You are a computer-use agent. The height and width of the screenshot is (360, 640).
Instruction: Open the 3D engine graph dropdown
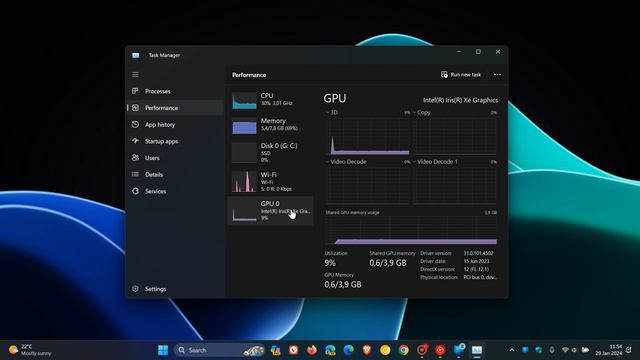[332, 112]
